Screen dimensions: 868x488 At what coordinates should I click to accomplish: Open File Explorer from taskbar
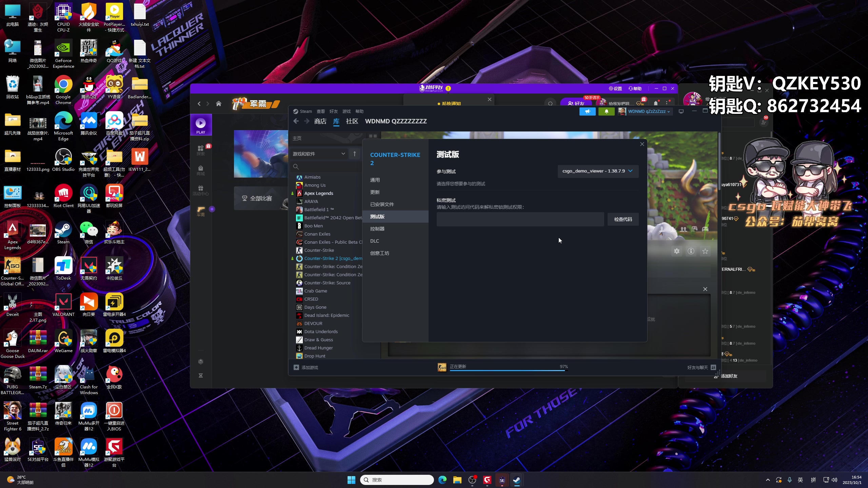[457, 480]
